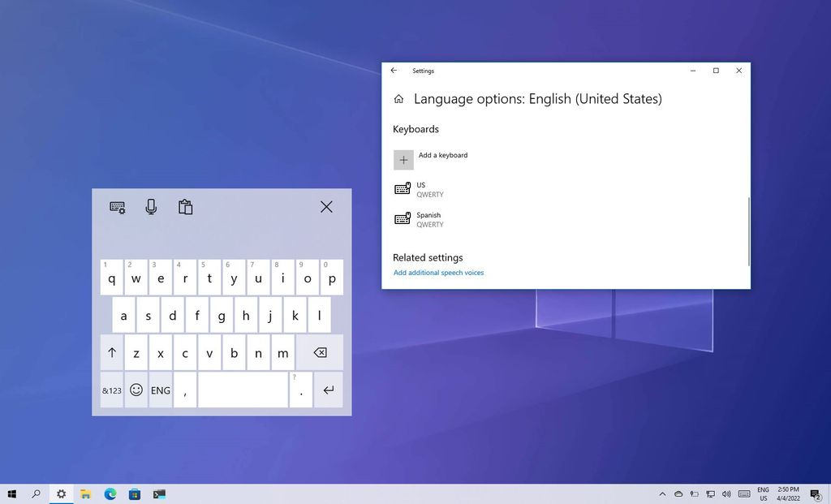Open Microsoft Edge from the taskbar
This screenshot has height=504, width=831.
click(x=110, y=493)
